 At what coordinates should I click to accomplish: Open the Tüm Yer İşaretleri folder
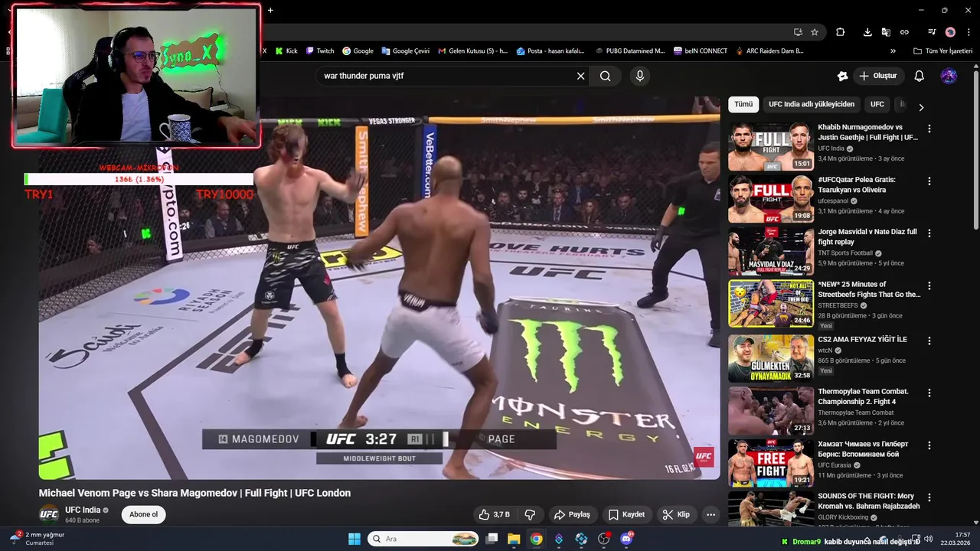pos(942,51)
